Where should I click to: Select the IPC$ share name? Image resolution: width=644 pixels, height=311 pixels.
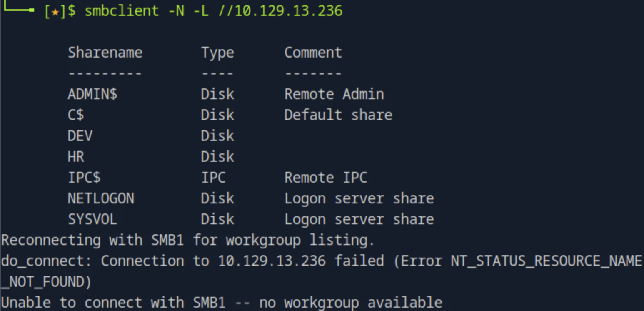[x=84, y=178]
